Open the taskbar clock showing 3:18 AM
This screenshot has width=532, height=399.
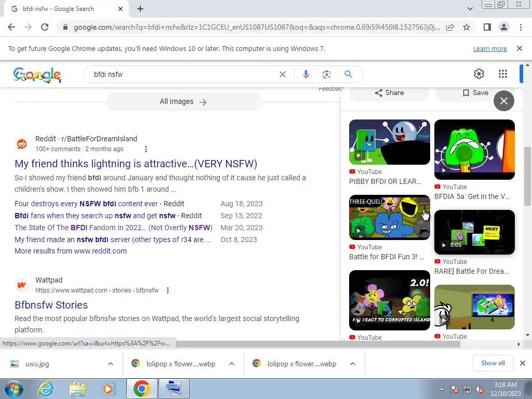[506, 389]
